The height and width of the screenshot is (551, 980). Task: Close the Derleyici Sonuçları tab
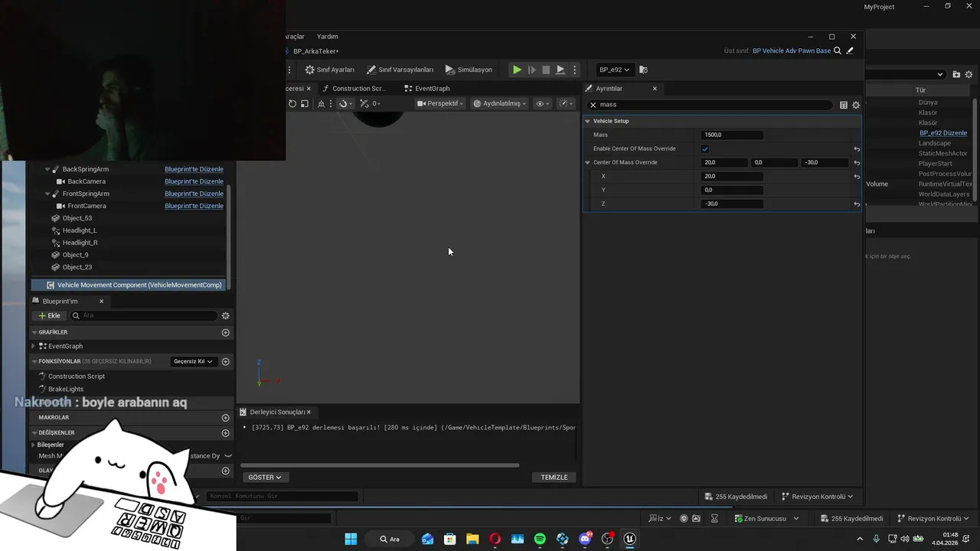(x=309, y=412)
